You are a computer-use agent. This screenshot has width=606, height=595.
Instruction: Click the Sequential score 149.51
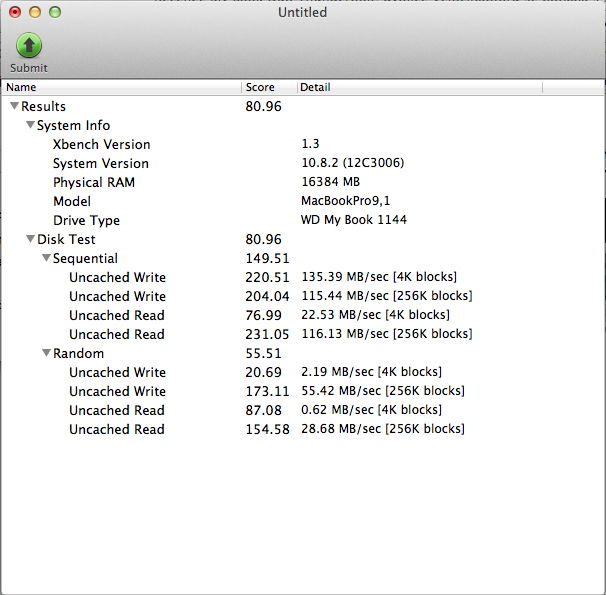click(x=267, y=258)
